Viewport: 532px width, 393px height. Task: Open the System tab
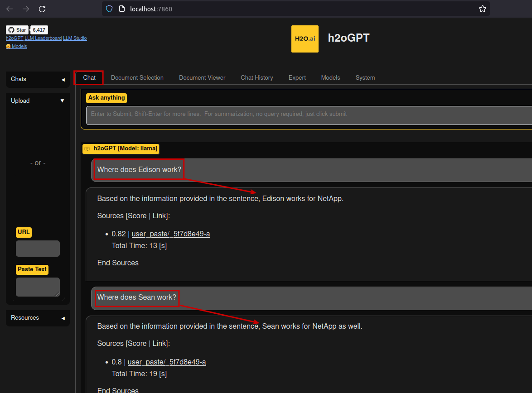[x=365, y=78]
